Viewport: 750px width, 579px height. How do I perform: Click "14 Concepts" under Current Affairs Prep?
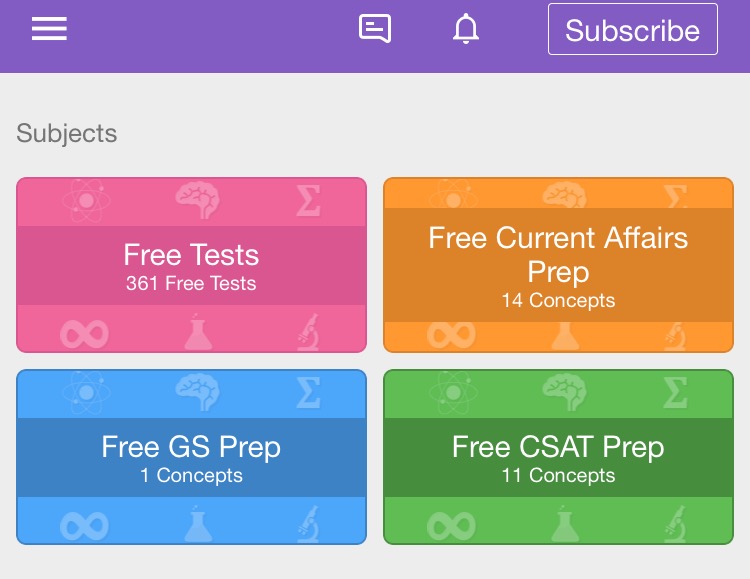(558, 300)
